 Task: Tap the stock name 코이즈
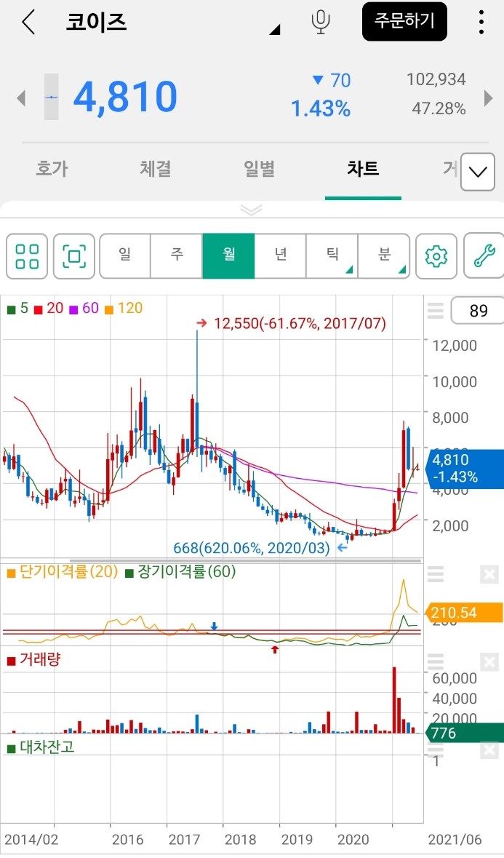(x=96, y=22)
